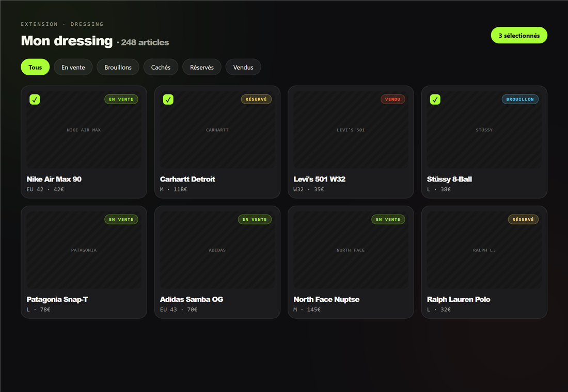Screen dimensions: 568x392
Task: Click the W32 · 35€ details
Action: (x=309, y=189)
